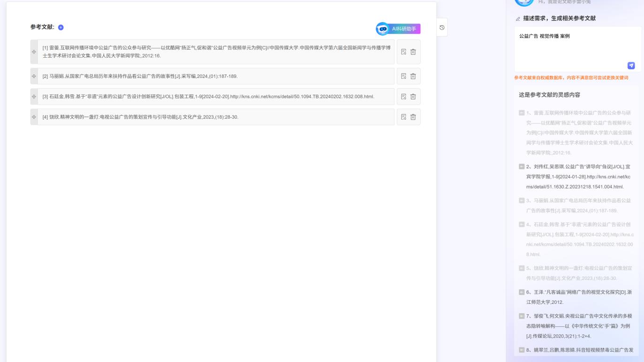Insert suggestion 6 by 王泽 via arrow icon
644x362 pixels.
[x=522, y=292]
